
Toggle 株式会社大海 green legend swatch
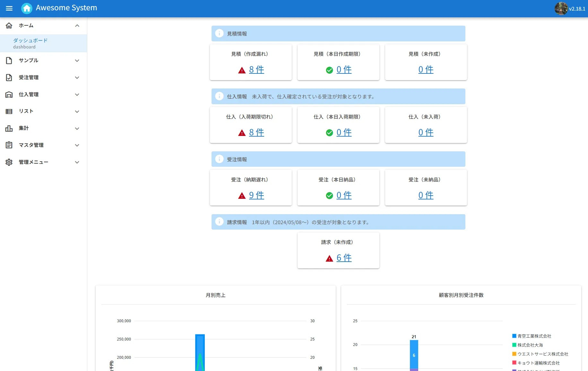coord(514,345)
